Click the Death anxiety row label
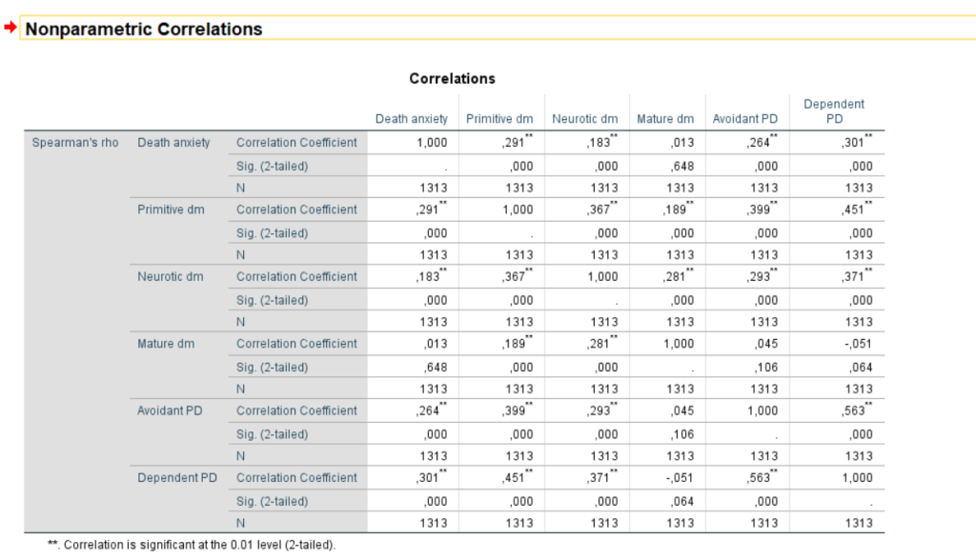Viewport: 976px width, 560px height. coord(173,143)
